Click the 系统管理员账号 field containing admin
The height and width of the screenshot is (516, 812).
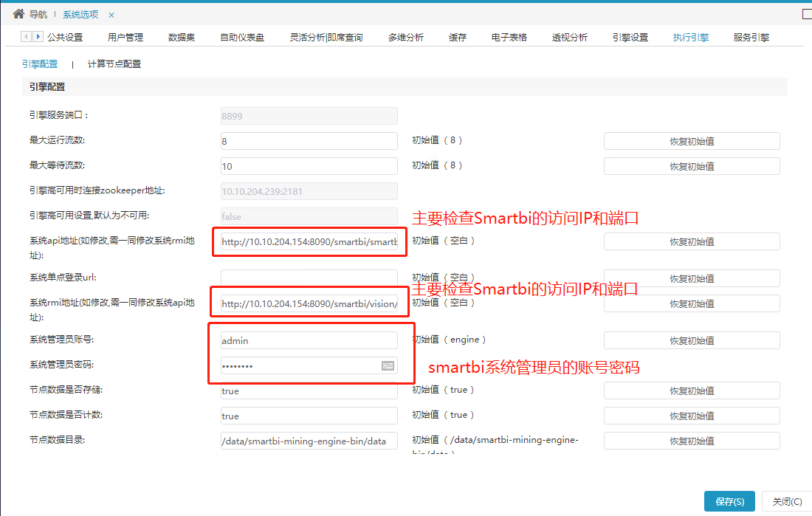pos(309,340)
